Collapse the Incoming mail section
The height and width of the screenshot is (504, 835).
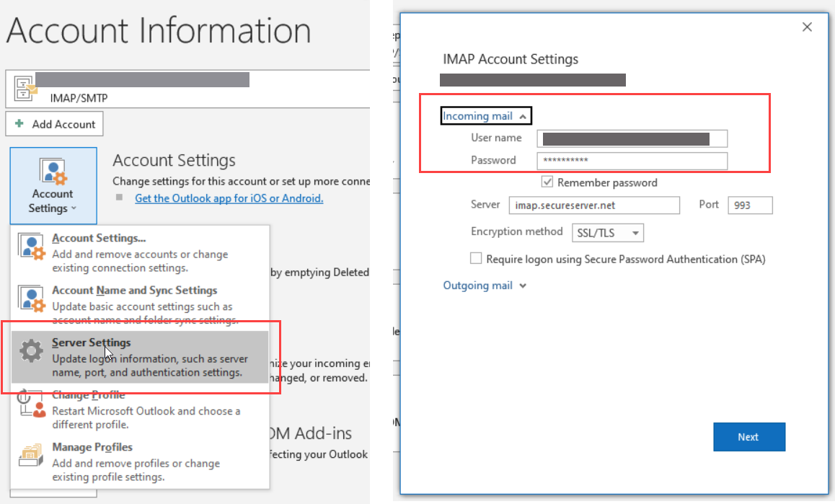pos(486,115)
